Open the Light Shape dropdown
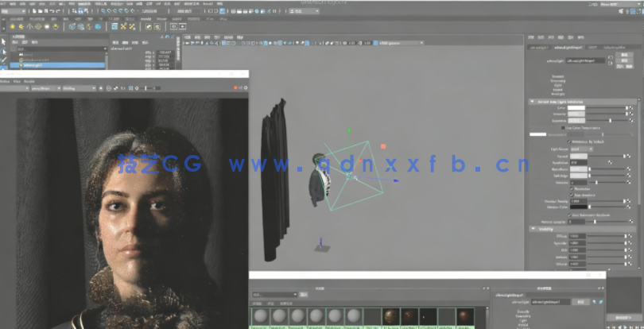This screenshot has width=644, height=329. (x=578, y=149)
